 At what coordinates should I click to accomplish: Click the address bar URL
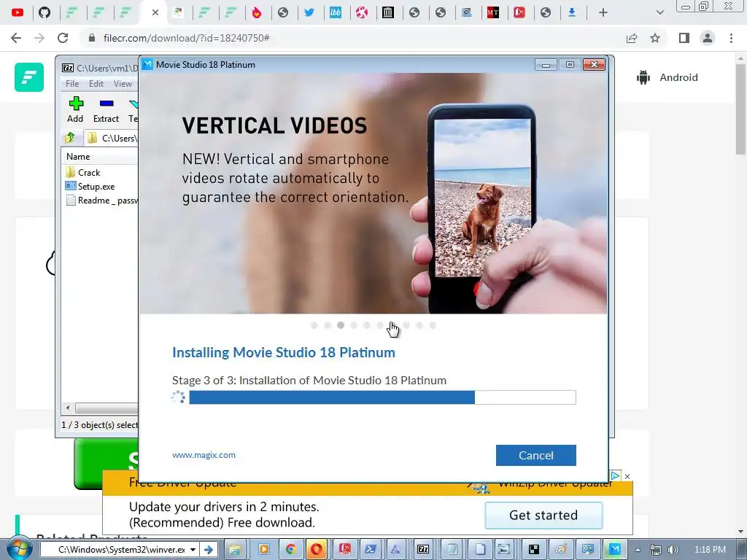point(187,38)
